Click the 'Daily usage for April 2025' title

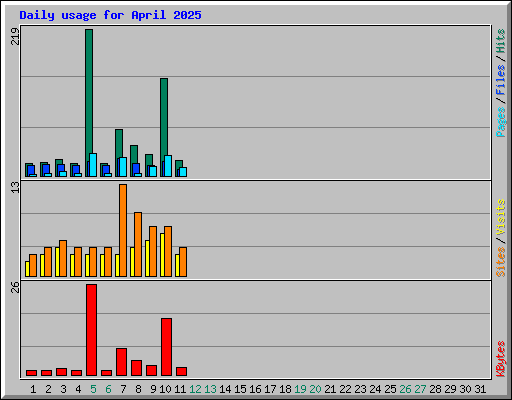click(110, 15)
